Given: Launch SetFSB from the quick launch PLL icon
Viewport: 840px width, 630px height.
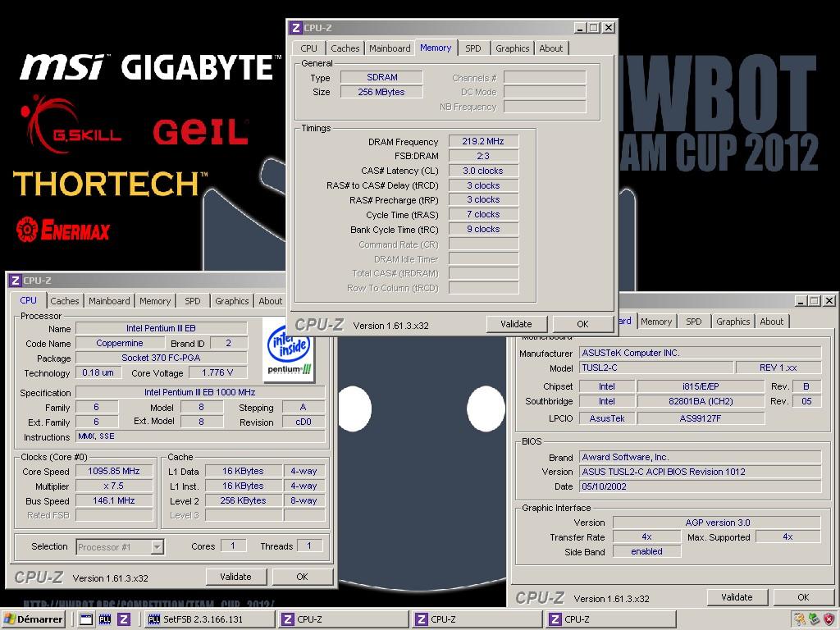Looking at the screenshot, I should pyautogui.click(x=105, y=619).
